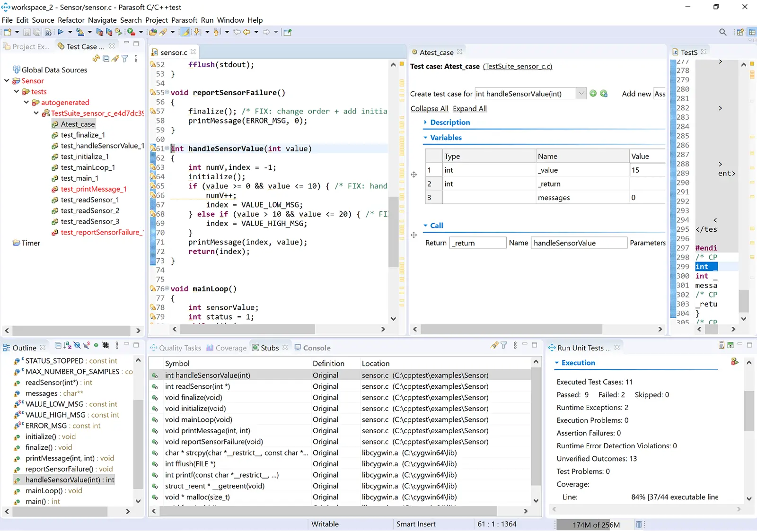
Task: Switch to the Console tab
Action: pyautogui.click(x=312, y=348)
